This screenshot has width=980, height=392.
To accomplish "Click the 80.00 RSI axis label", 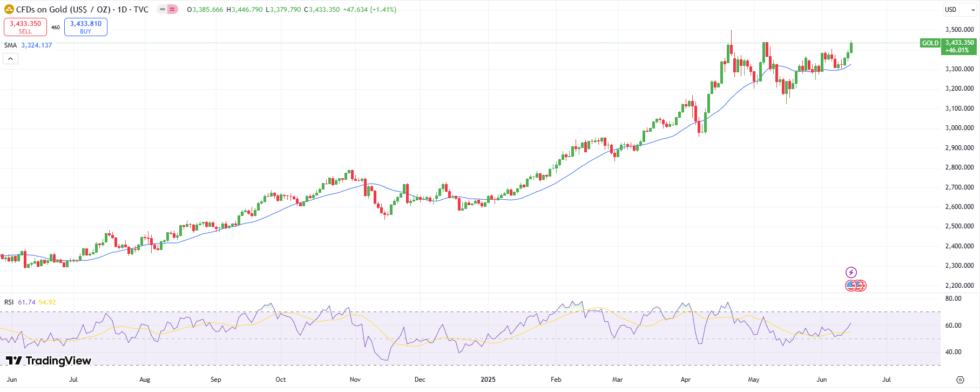I will (953, 299).
